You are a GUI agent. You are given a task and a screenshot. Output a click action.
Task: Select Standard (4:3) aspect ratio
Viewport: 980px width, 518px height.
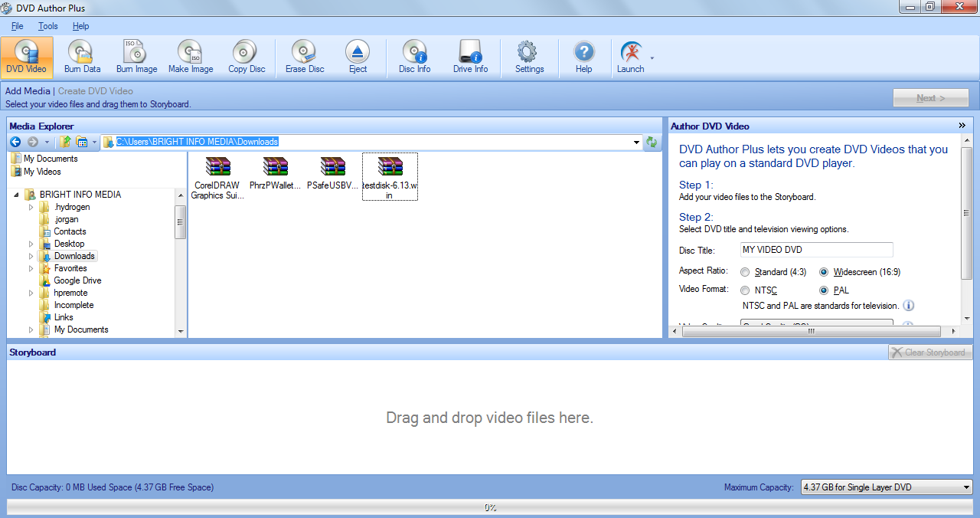[x=746, y=272]
